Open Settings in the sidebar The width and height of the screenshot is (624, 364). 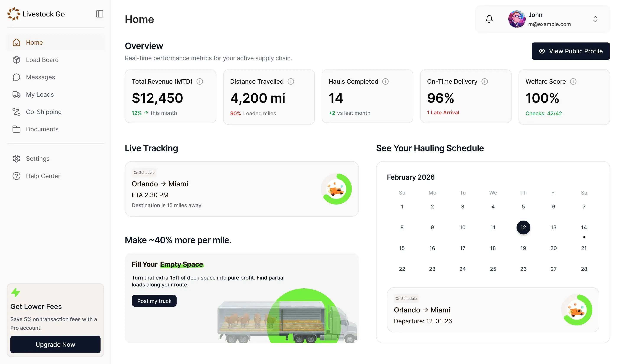(55, 158)
